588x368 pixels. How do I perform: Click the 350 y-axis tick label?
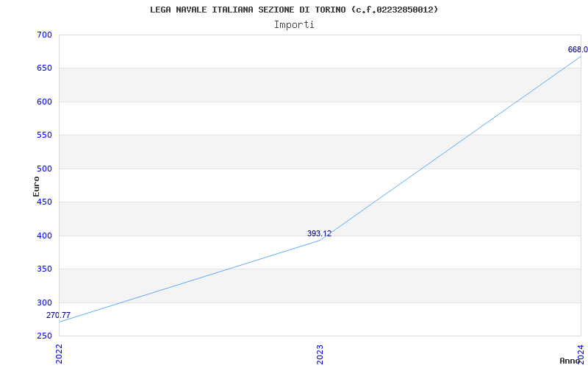click(44, 269)
